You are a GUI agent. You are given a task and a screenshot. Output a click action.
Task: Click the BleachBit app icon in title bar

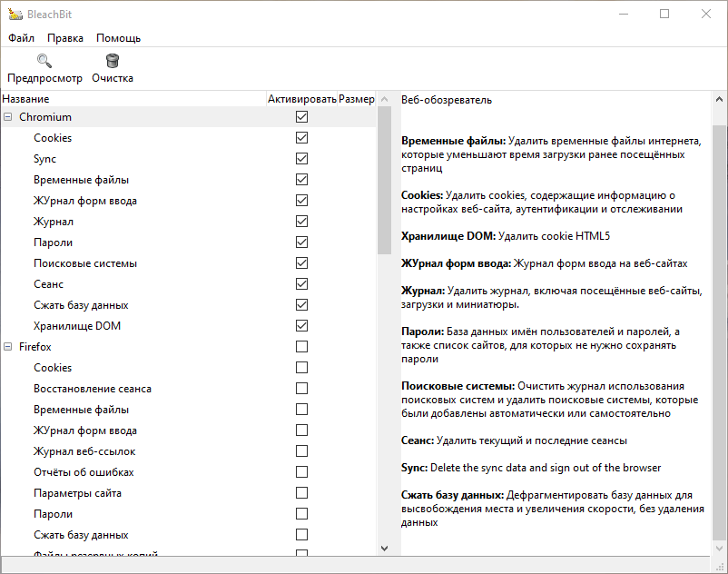(x=15, y=15)
